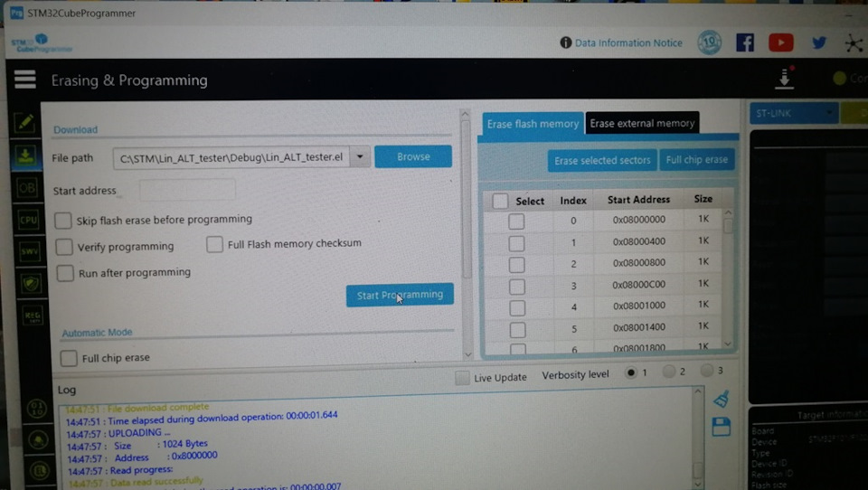Open Erasing & Programming download sidebar icon
Screen dimensions: 868x490
coord(25,155)
